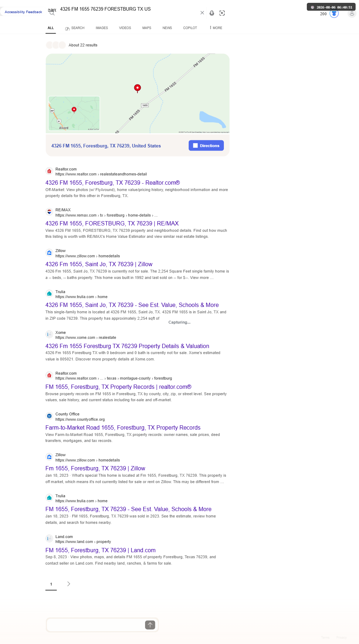Screen dimensions: 359x644
Task: Click the RE/MAX balloon favicon
Action: 49,212
